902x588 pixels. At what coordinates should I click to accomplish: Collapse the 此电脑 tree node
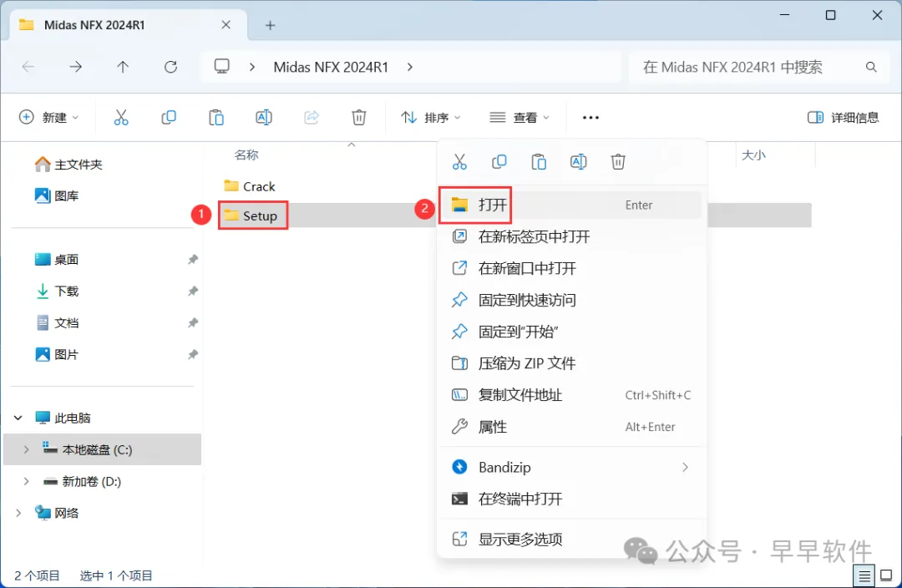click(18, 418)
